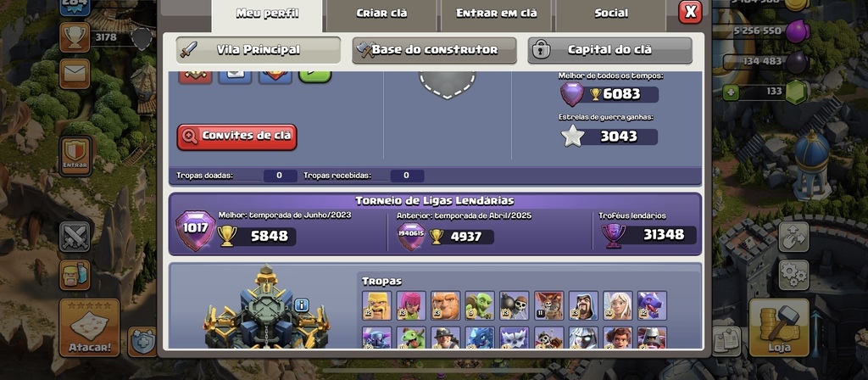Click the Convites de clã button
Viewport: 868px width, 380px height.
pyautogui.click(x=237, y=137)
